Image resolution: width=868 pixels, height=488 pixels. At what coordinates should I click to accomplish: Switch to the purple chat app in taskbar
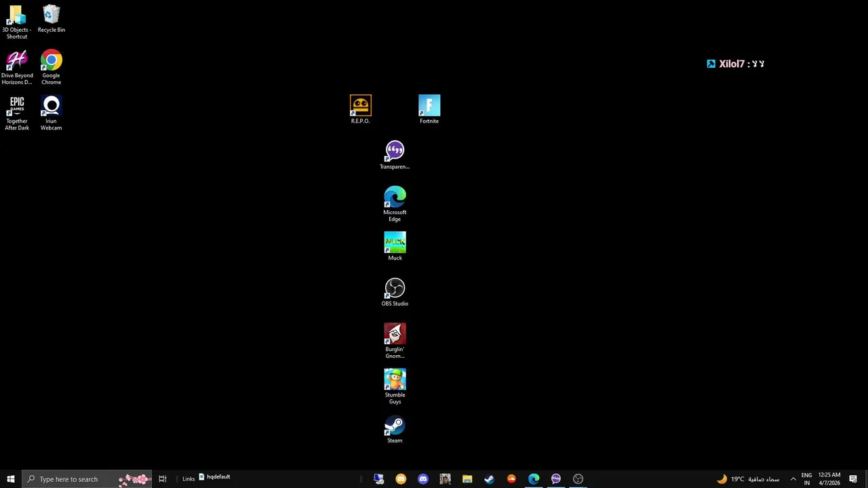pos(556,479)
